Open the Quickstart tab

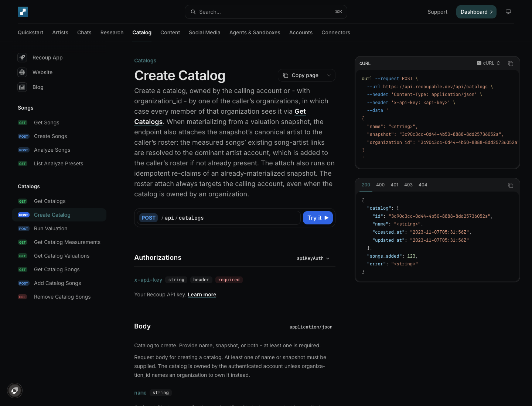click(31, 32)
